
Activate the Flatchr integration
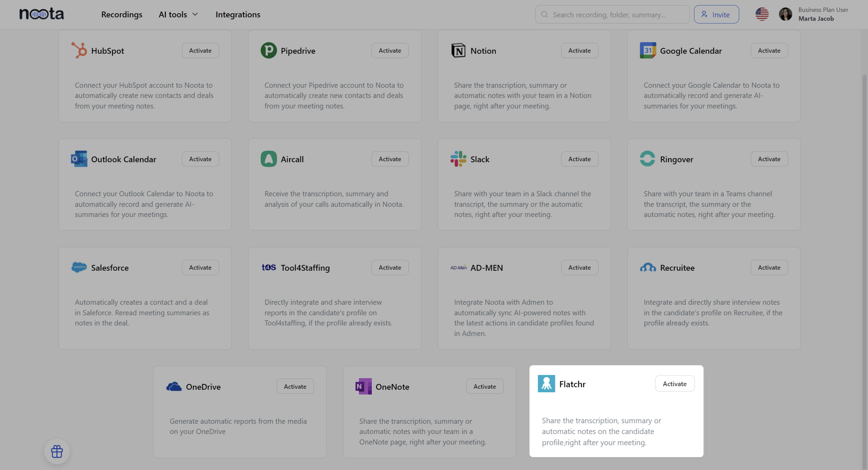[x=675, y=384]
